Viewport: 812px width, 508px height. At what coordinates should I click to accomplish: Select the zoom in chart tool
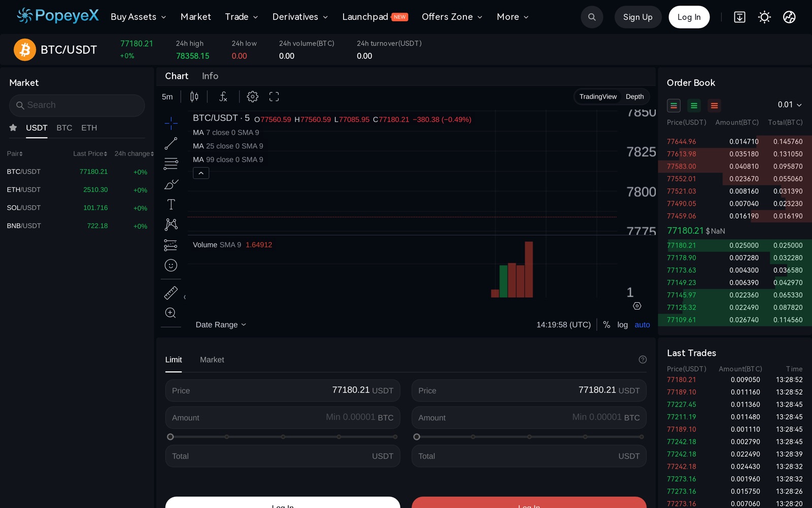pos(171,313)
